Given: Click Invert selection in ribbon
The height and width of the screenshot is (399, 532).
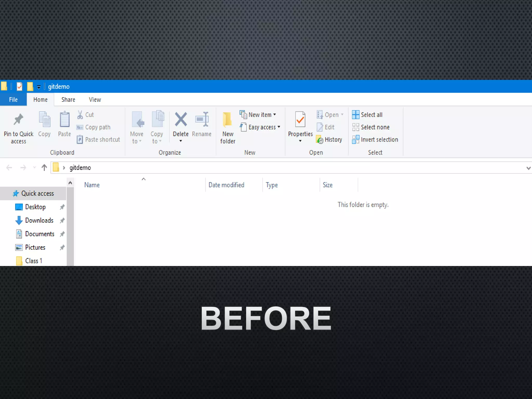Looking at the screenshot, I should (x=375, y=140).
